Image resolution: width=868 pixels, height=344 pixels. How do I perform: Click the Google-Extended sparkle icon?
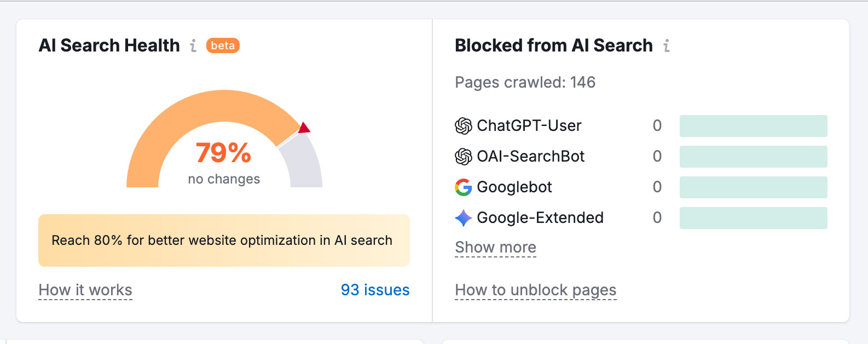tap(463, 218)
